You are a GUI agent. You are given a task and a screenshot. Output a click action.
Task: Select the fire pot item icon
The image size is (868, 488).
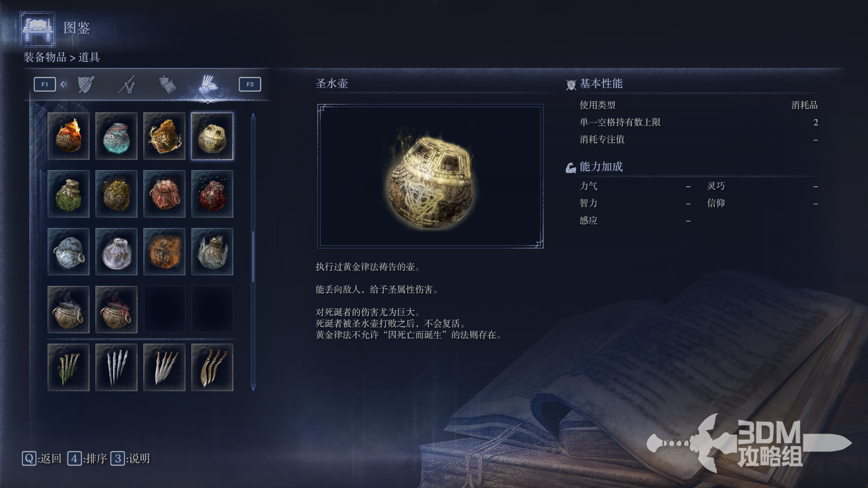click(x=68, y=136)
